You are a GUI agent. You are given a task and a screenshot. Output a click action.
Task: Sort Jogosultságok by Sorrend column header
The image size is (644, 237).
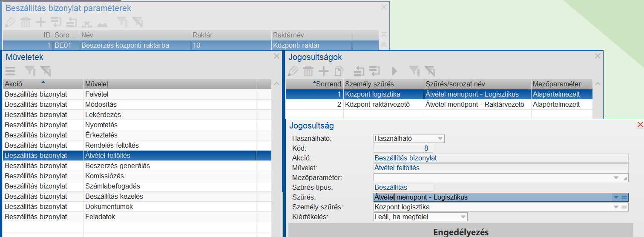click(314, 84)
